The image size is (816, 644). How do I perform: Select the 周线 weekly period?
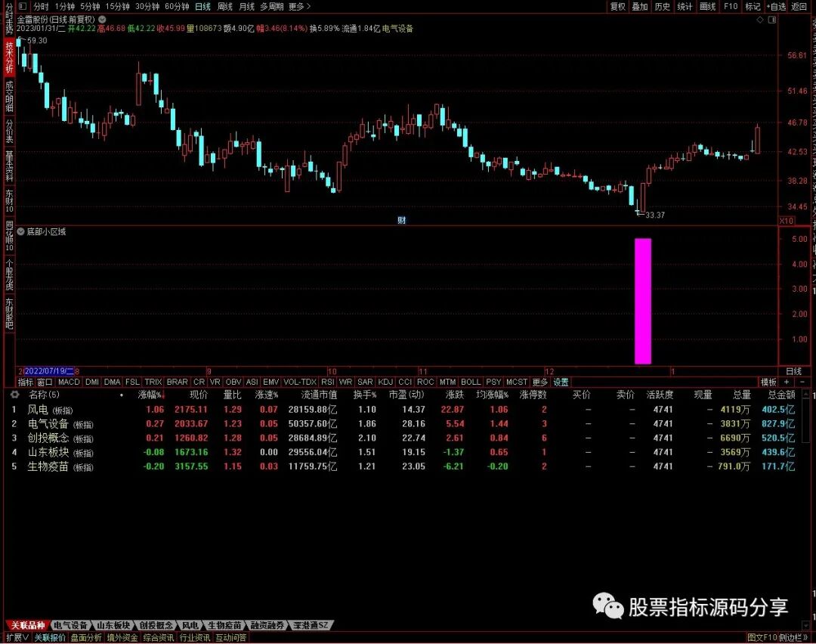click(224, 6)
